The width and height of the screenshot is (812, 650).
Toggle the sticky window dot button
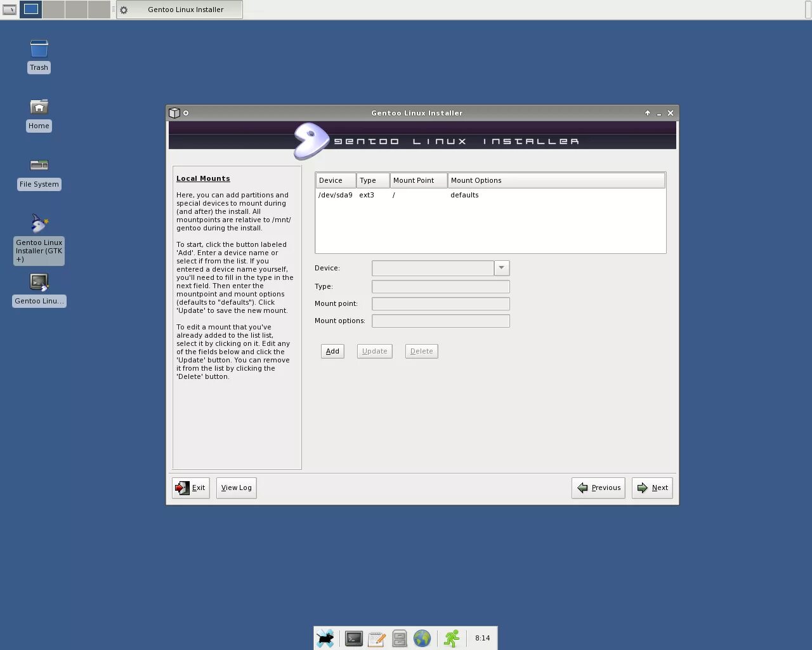(x=186, y=113)
